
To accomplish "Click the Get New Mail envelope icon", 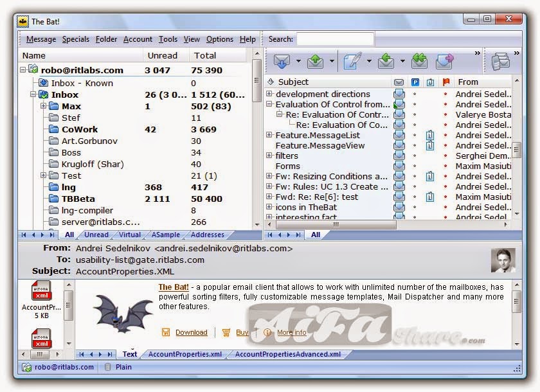I will click(282, 62).
